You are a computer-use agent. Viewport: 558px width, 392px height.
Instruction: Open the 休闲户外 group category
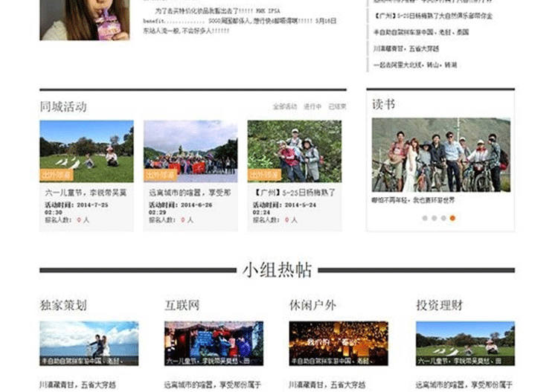click(312, 305)
